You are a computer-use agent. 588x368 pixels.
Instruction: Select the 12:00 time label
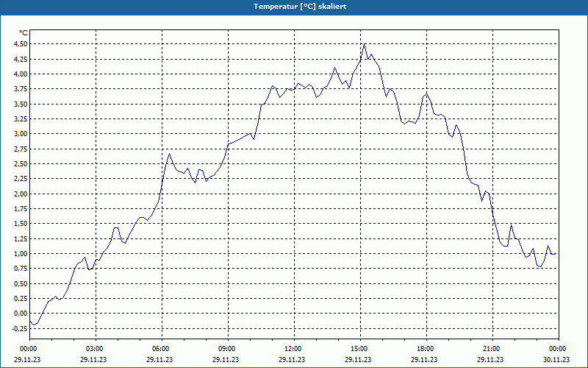coord(292,349)
